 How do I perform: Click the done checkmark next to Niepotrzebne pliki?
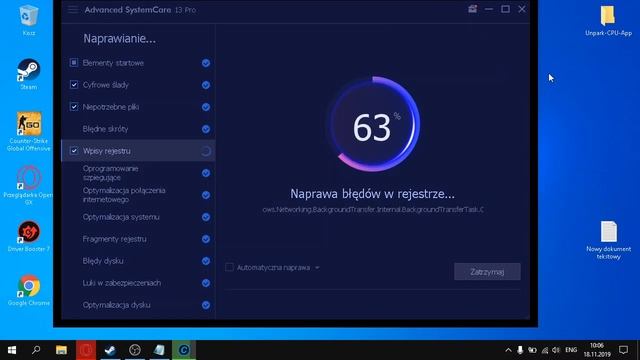coord(206,107)
